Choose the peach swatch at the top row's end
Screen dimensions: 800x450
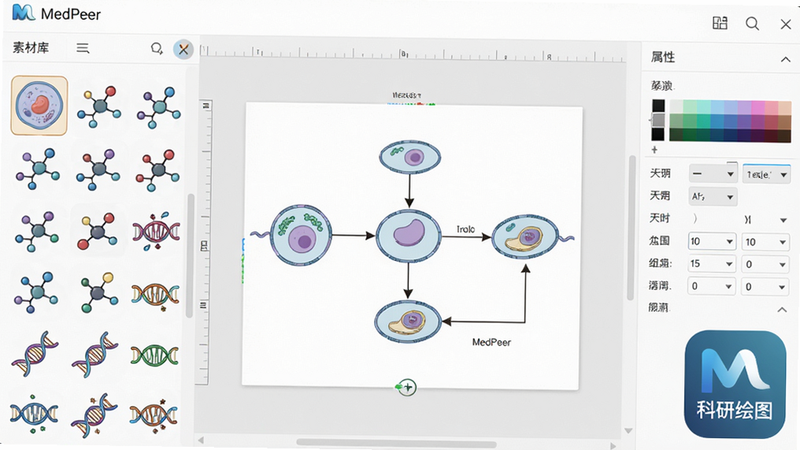(x=785, y=106)
